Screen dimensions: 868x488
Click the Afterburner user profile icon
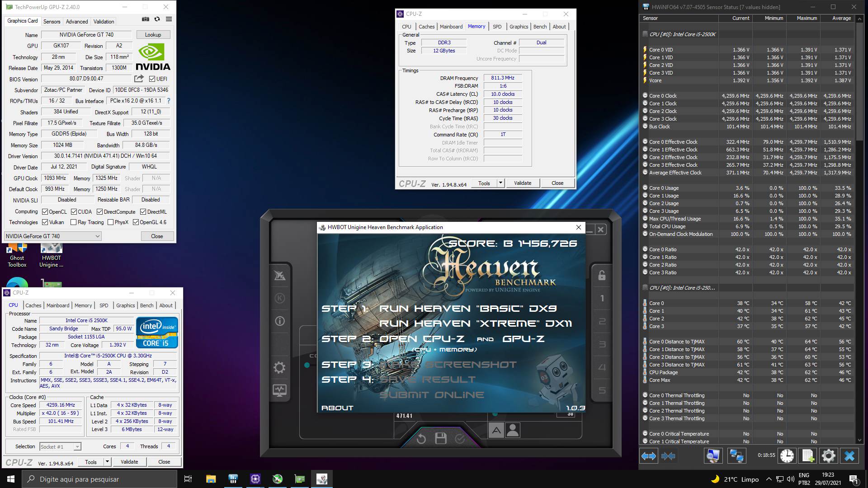pyautogui.click(x=513, y=430)
